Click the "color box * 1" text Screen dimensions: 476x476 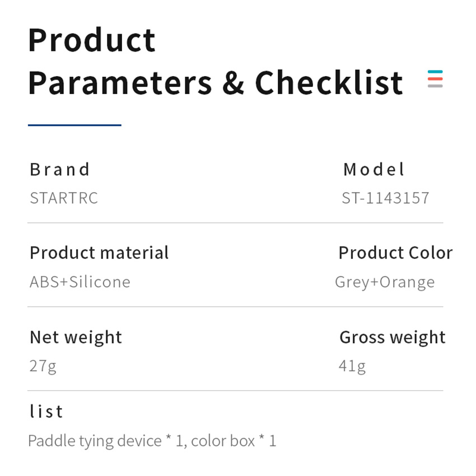click(234, 441)
